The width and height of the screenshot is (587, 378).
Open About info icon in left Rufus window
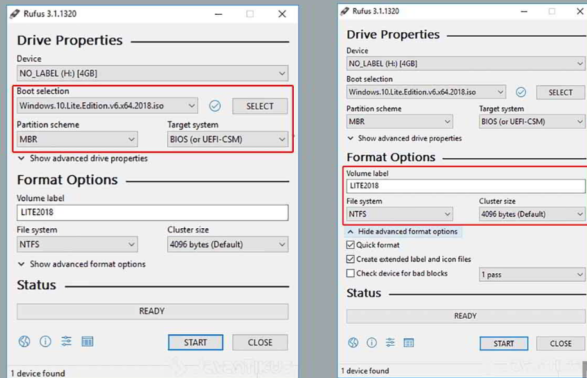coord(45,341)
